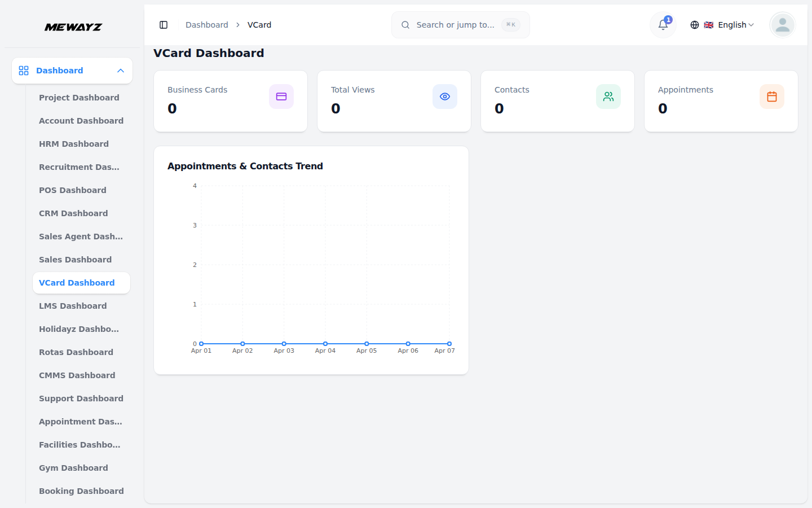The image size is (812, 508).
Task: Go to the HRM Dashboard
Action: (x=74, y=144)
